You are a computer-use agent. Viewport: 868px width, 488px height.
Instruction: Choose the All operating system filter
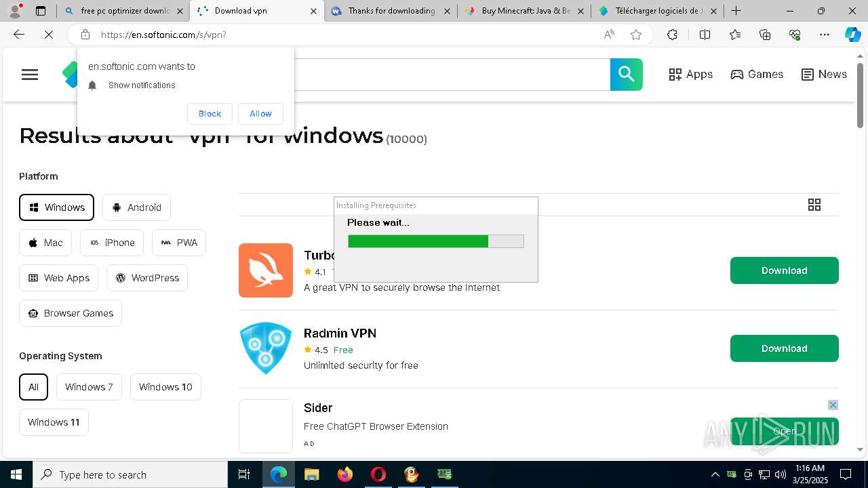[x=33, y=387]
